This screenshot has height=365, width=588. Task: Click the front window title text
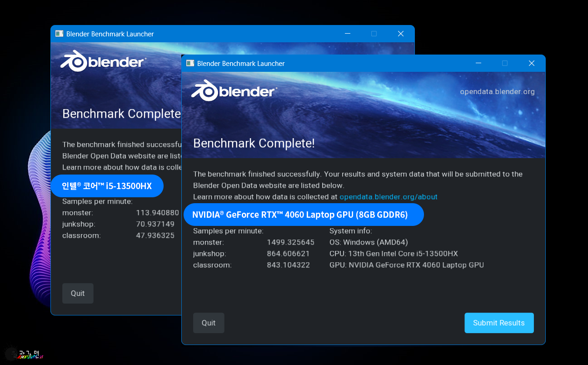[241, 63]
